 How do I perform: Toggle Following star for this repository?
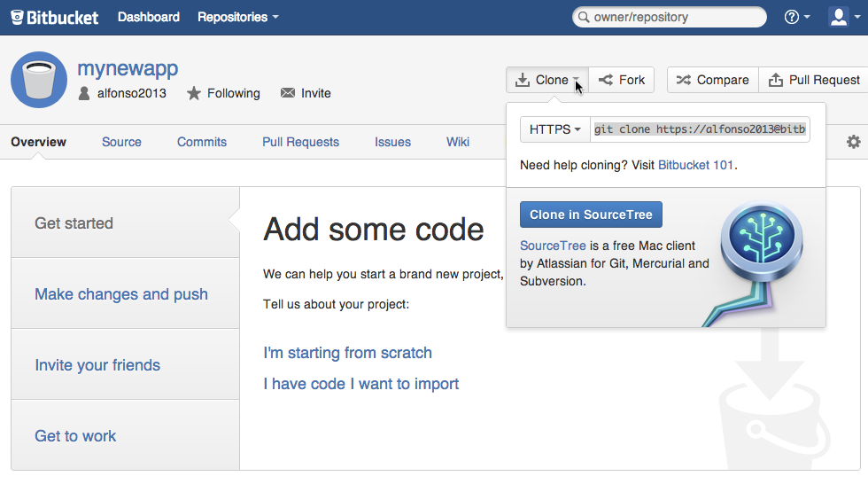pyautogui.click(x=223, y=93)
